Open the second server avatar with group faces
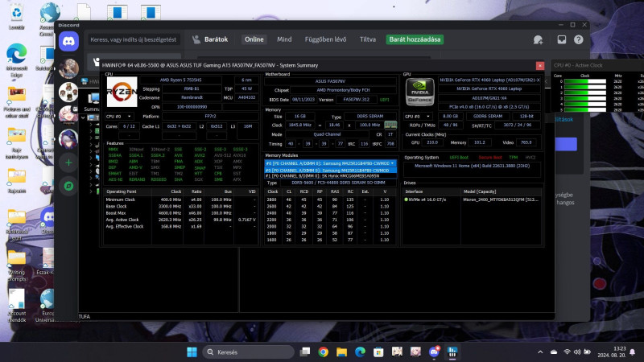 click(68, 92)
